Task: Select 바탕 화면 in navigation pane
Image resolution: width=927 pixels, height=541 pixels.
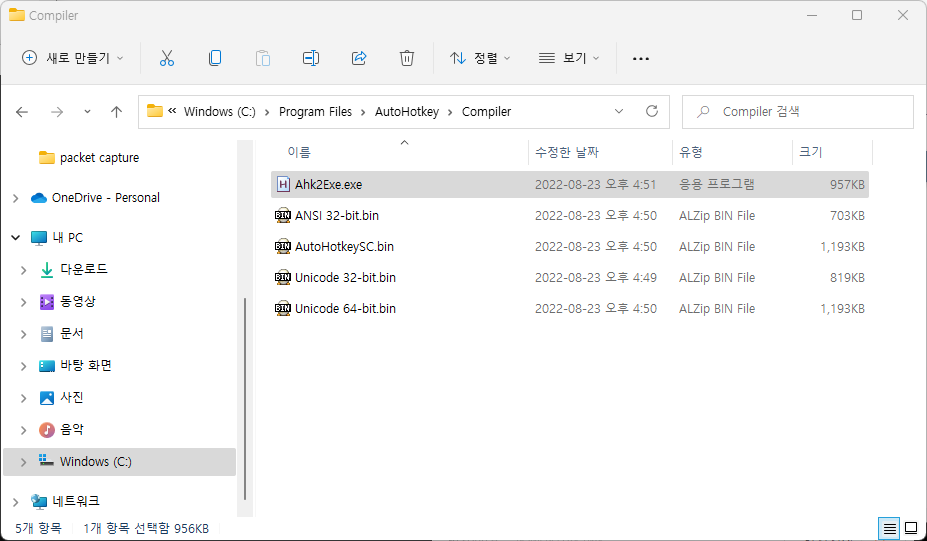Action: pyautogui.click(x=86, y=365)
